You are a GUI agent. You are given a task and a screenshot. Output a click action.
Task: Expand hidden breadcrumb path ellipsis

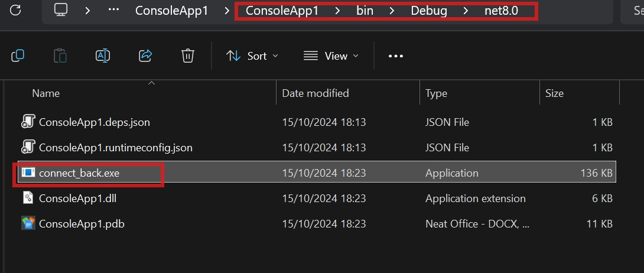(113, 10)
